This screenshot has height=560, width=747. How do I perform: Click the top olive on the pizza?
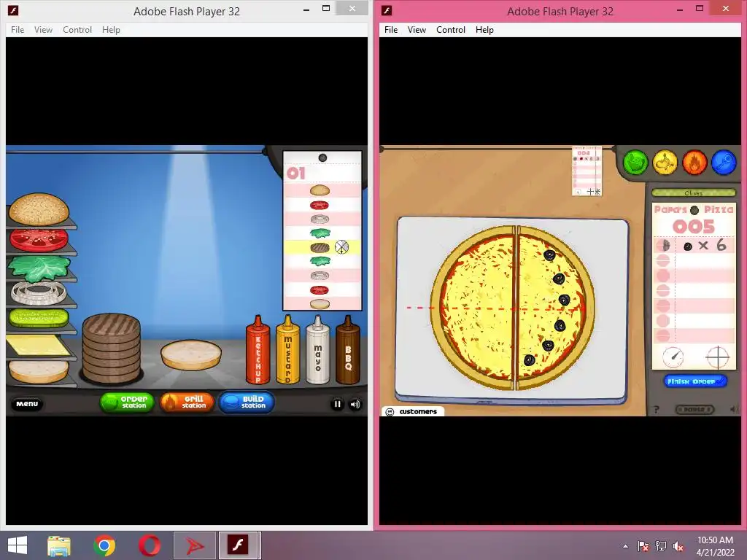pos(549,255)
